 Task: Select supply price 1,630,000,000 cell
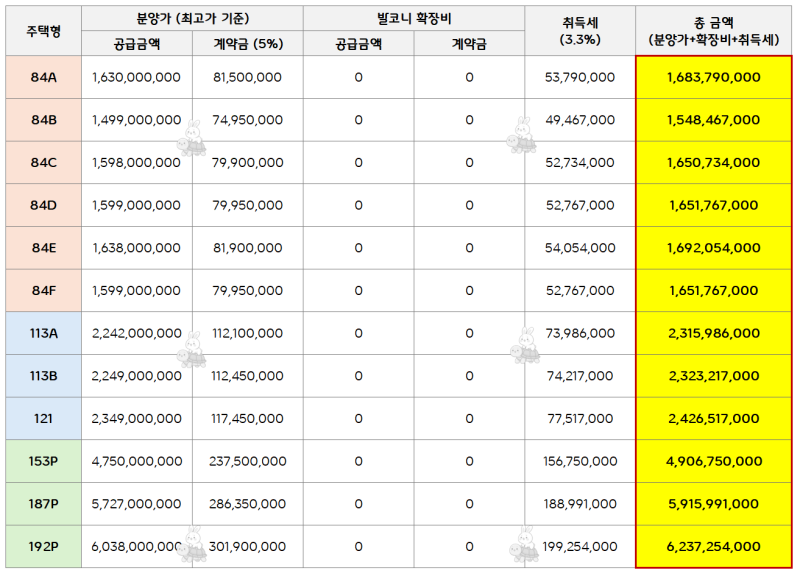137,77
